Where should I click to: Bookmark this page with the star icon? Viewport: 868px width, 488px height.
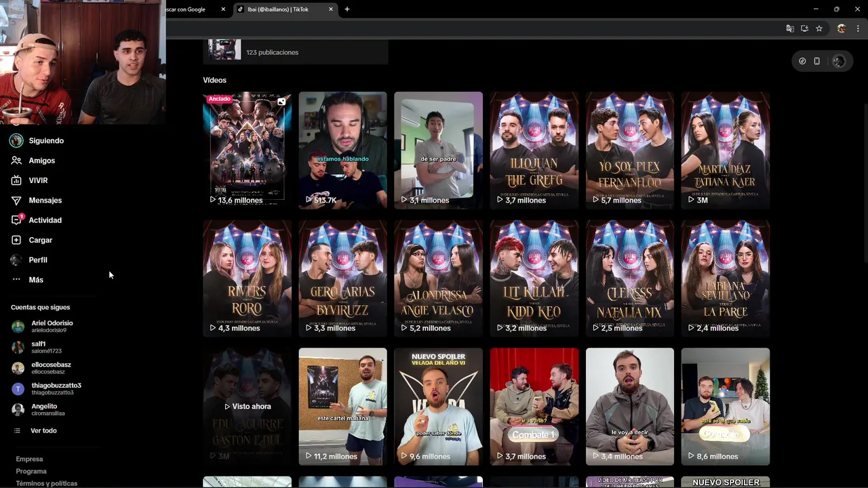tap(819, 28)
